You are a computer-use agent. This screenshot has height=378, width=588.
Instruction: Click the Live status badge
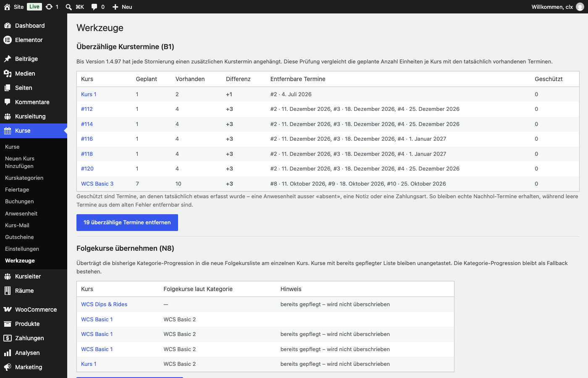pyautogui.click(x=34, y=7)
